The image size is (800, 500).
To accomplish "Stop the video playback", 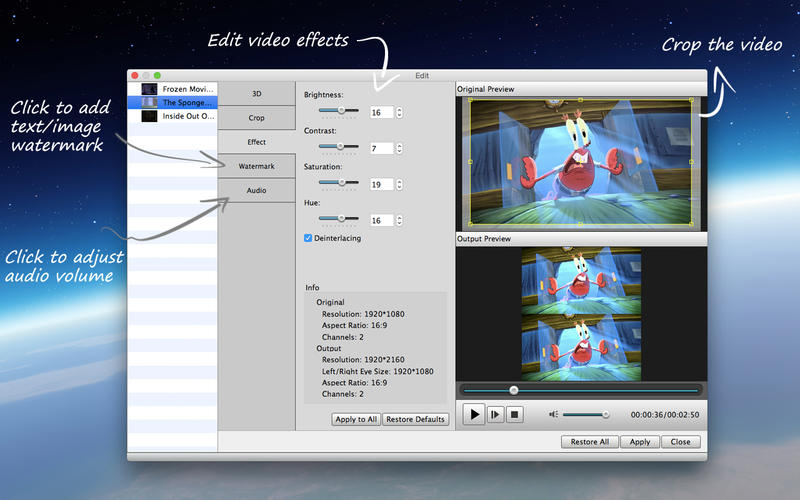I will (x=514, y=414).
